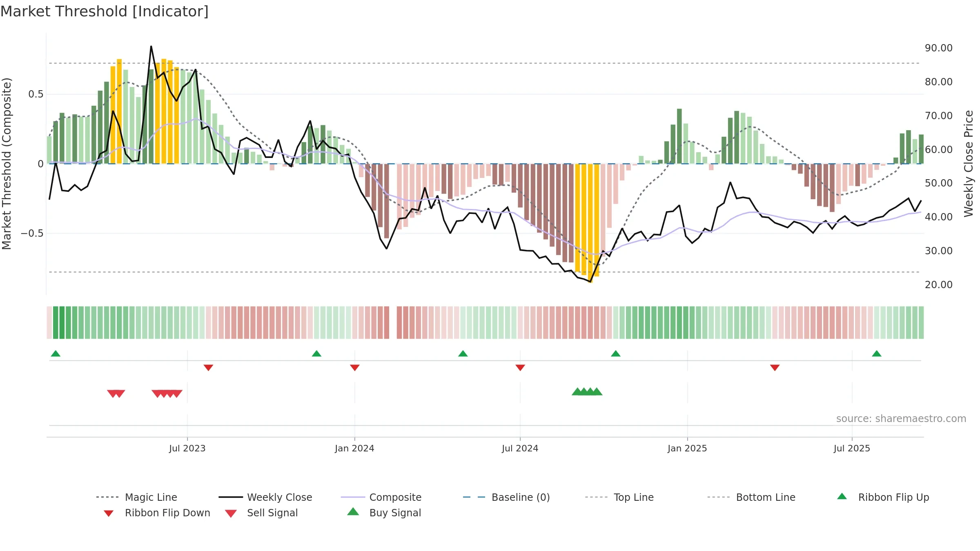Click the source: sharemaestro.com text

coord(901,419)
